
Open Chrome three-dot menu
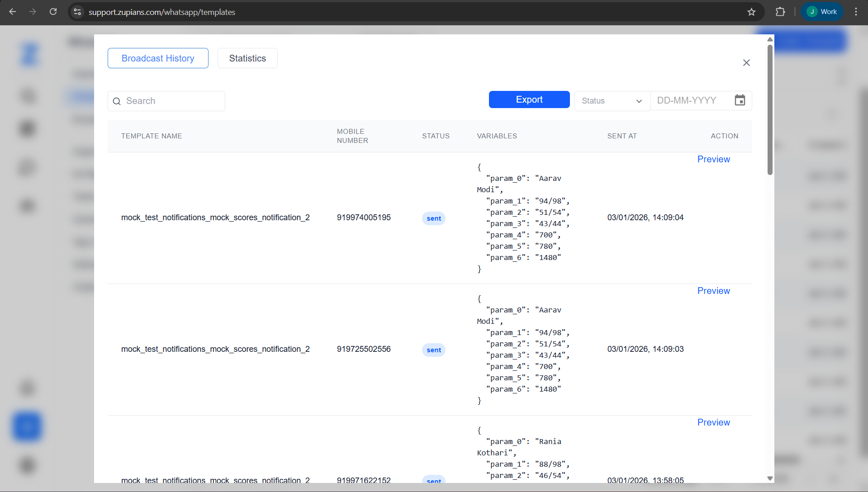pyautogui.click(x=856, y=12)
